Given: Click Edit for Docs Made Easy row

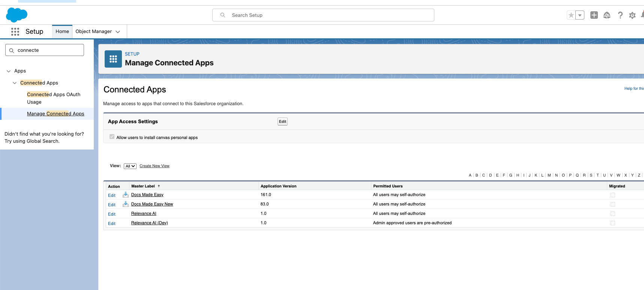Looking at the screenshot, I should coord(112,195).
